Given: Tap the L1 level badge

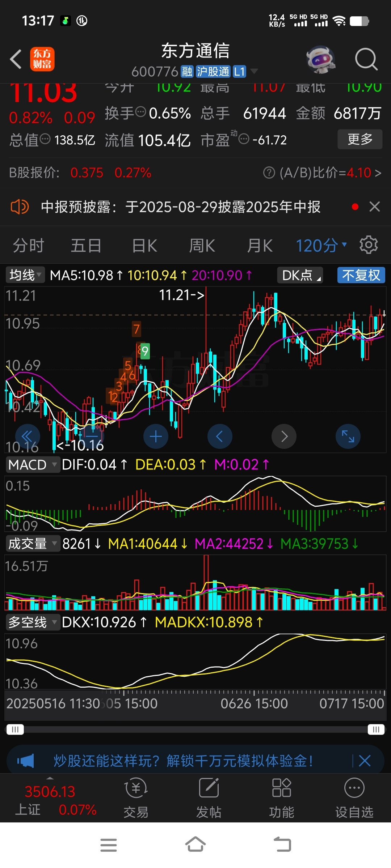Looking at the screenshot, I should (239, 72).
